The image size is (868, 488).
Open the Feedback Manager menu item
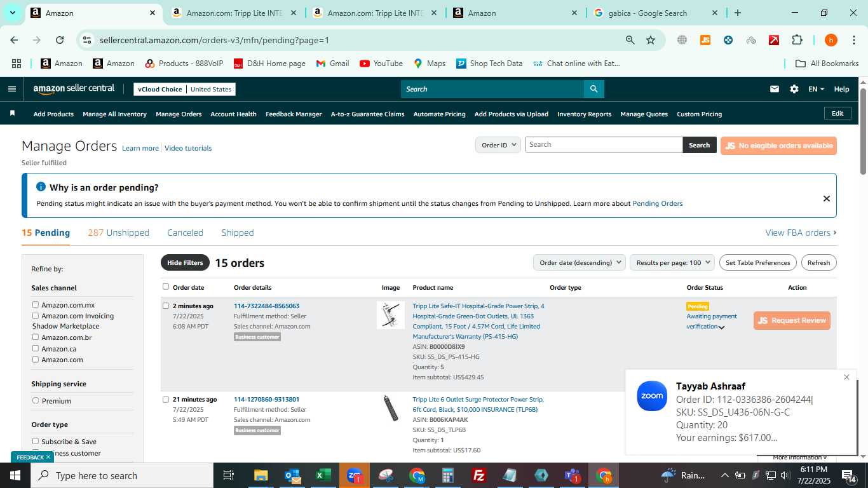tap(294, 114)
